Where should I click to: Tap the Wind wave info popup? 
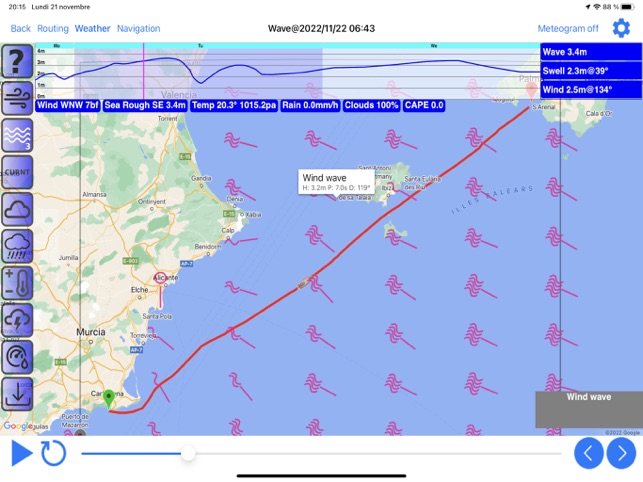[x=336, y=182]
